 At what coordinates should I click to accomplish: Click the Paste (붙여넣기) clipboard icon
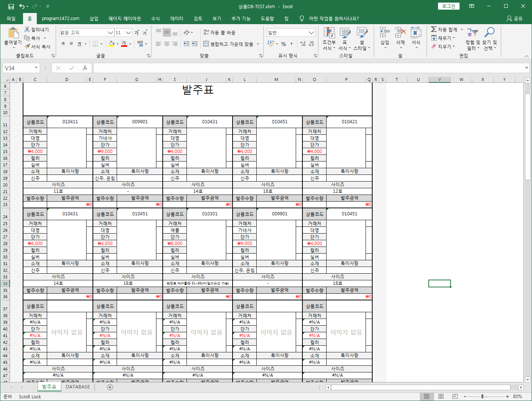coord(13,33)
